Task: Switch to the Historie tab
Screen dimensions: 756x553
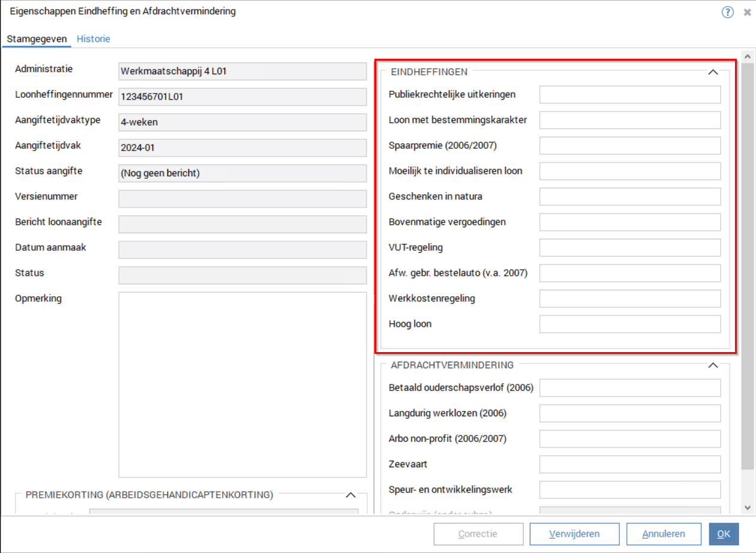Action: click(x=93, y=39)
